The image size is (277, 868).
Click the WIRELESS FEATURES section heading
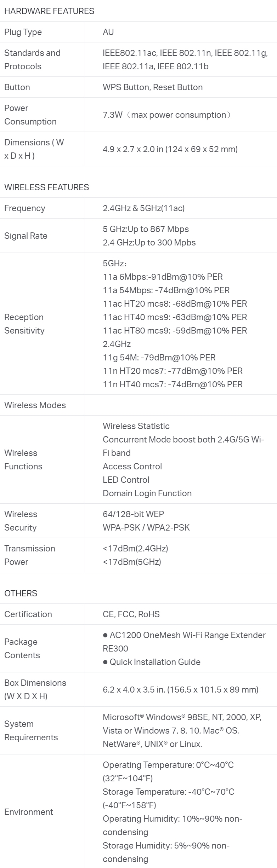coord(46,187)
